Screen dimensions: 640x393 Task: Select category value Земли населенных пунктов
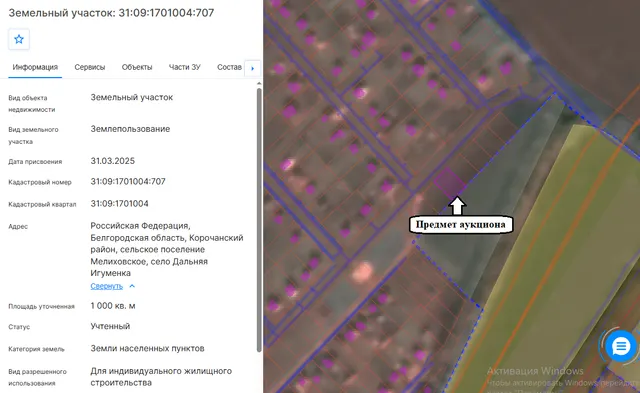point(147,348)
